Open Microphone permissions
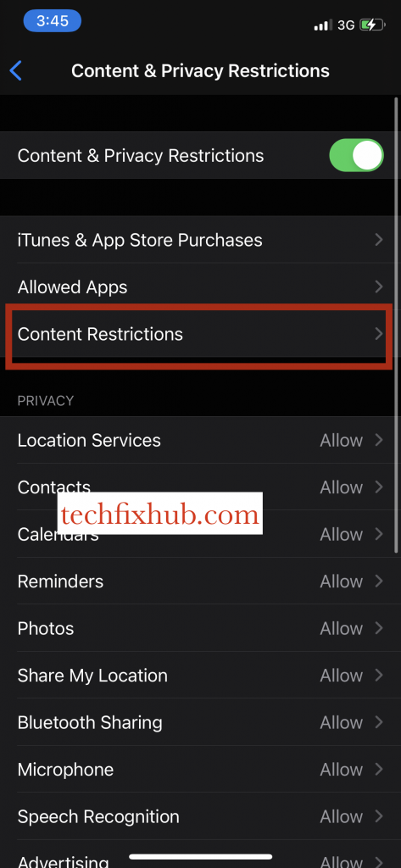The width and height of the screenshot is (401, 868). pyautogui.click(x=200, y=770)
